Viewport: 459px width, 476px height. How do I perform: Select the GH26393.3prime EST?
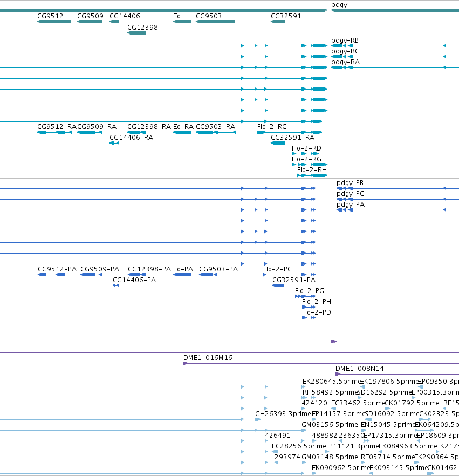[258, 419]
